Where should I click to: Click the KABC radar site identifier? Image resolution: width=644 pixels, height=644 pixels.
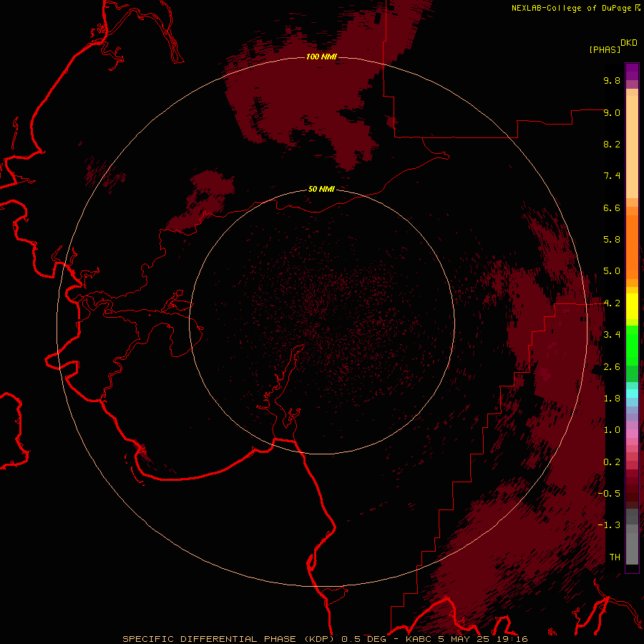(419, 639)
